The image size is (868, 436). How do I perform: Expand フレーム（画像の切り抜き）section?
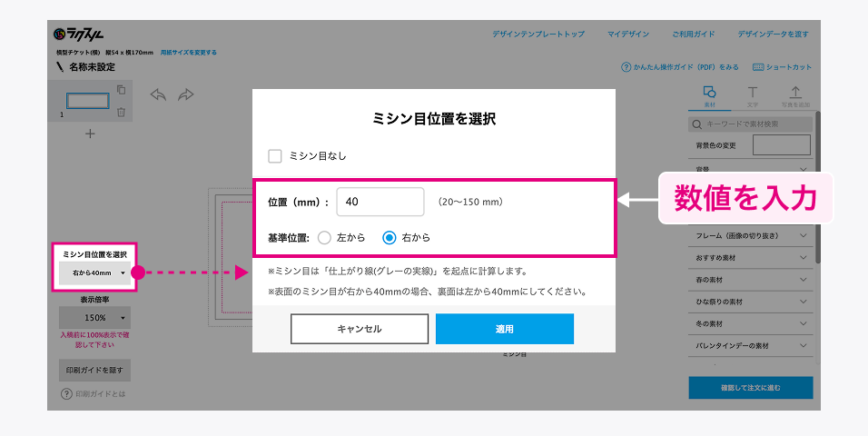point(751,236)
